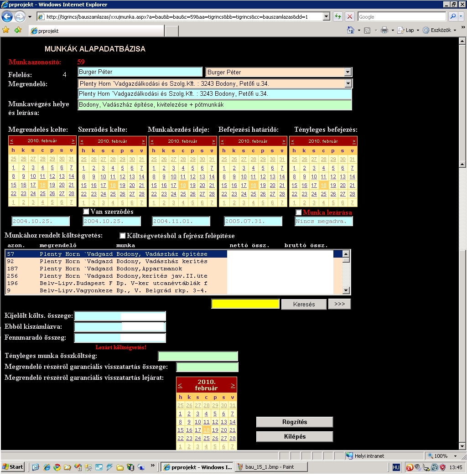Click the Google search magnifier icon

[x=453, y=17]
